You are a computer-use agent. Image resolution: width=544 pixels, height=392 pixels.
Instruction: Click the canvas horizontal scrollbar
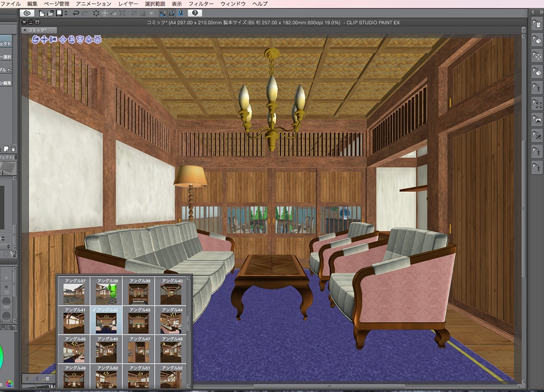(330, 386)
